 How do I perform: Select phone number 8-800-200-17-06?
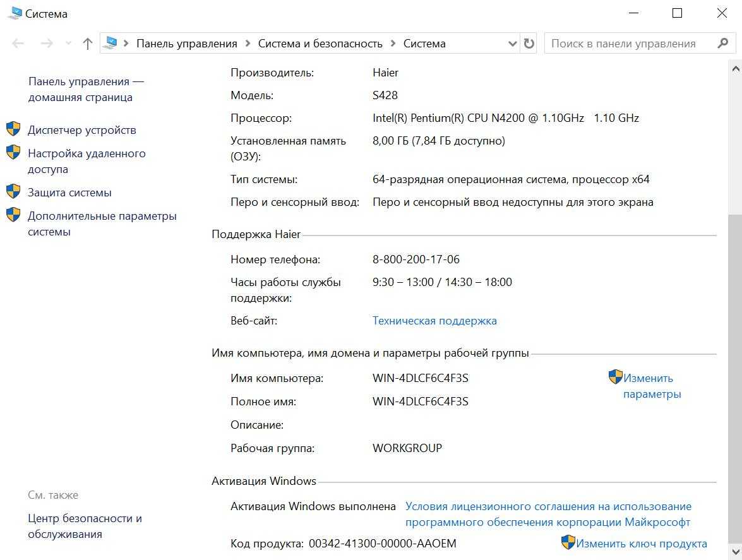[x=416, y=259]
